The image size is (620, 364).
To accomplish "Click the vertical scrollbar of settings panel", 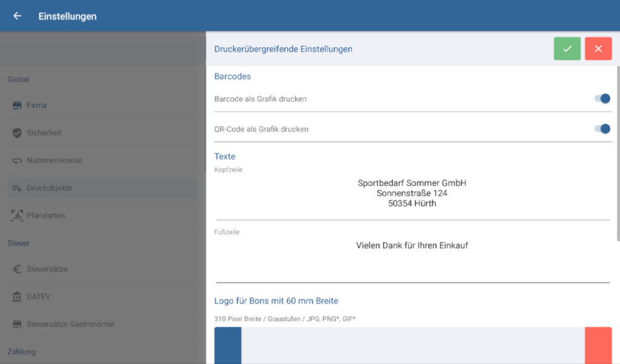I will click(x=617, y=151).
